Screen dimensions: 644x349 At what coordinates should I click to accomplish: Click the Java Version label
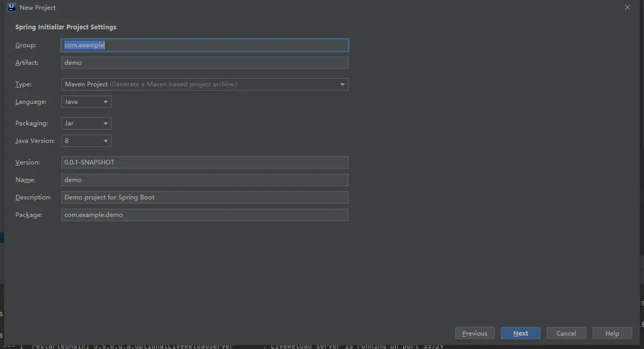click(35, 141)
